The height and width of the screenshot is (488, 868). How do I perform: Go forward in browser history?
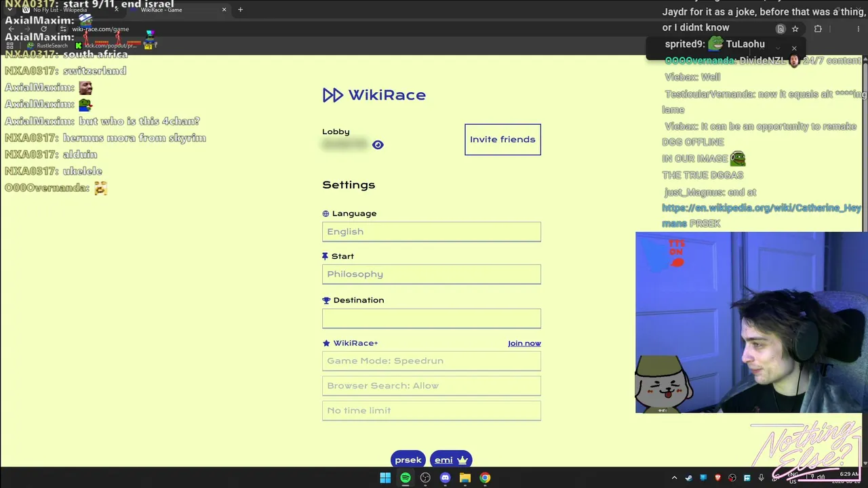tap(27, 29)
